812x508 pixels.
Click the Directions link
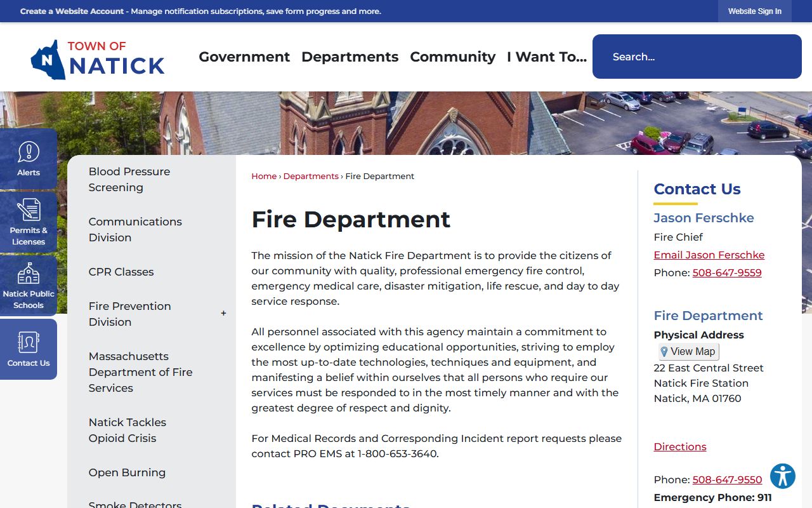(680, 446)
